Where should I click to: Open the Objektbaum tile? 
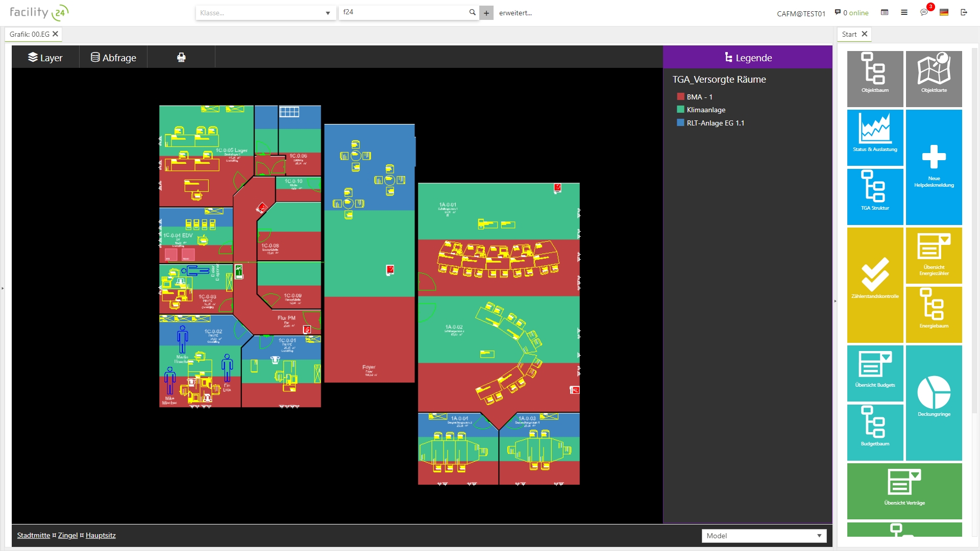tap(875, 78)
